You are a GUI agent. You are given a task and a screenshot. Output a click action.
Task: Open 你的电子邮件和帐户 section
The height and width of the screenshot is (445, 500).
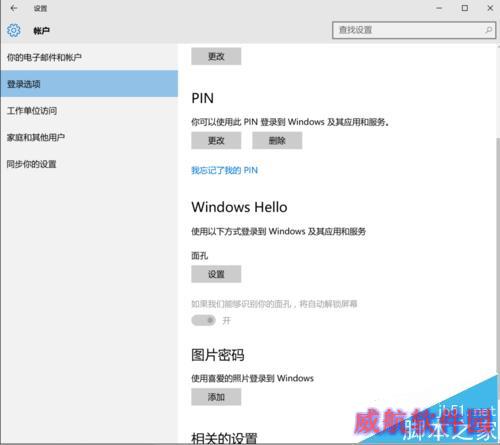(89, 57)
